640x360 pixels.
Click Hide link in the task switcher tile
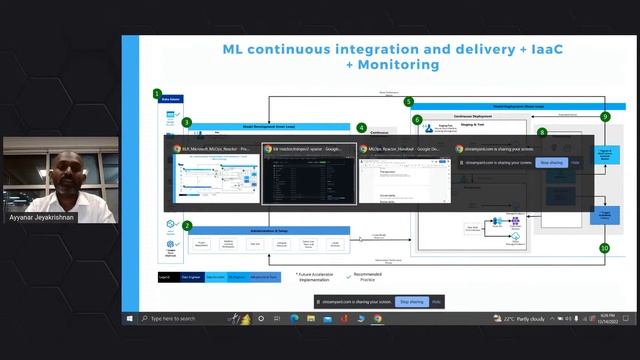[575, 162]
